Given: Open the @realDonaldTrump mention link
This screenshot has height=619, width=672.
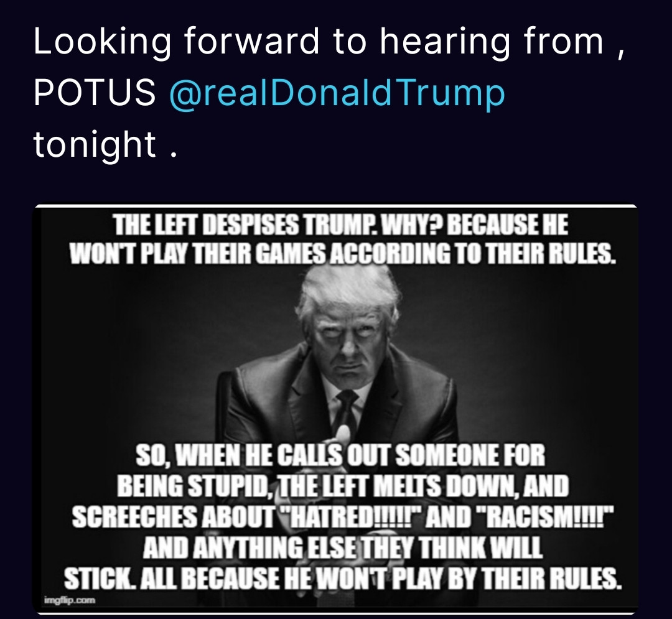Looking at the screenshot, I should (x=337, y=93).
